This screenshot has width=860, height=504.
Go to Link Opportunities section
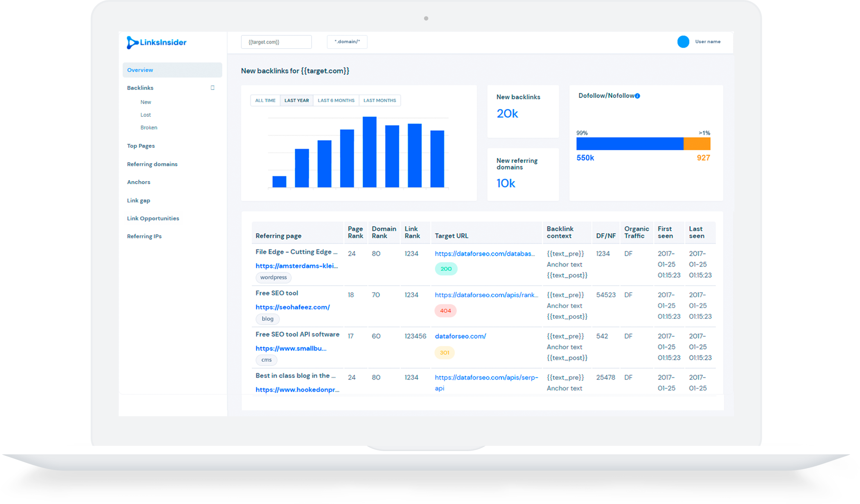point(153,218)
